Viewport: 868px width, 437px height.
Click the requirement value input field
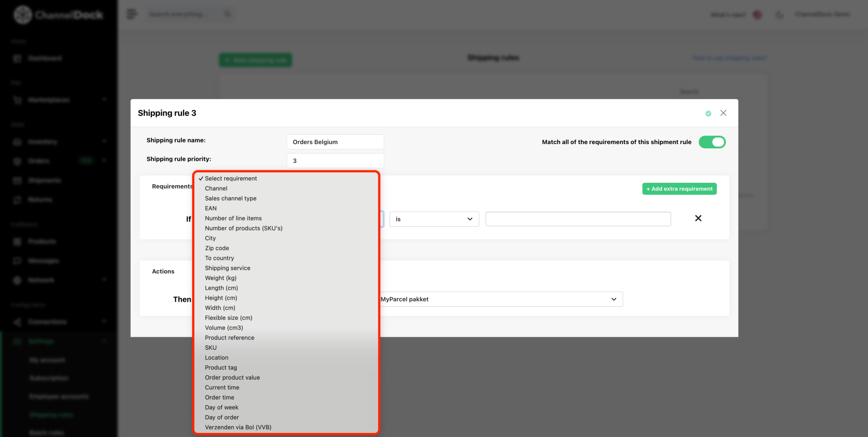tap(578, 219)
